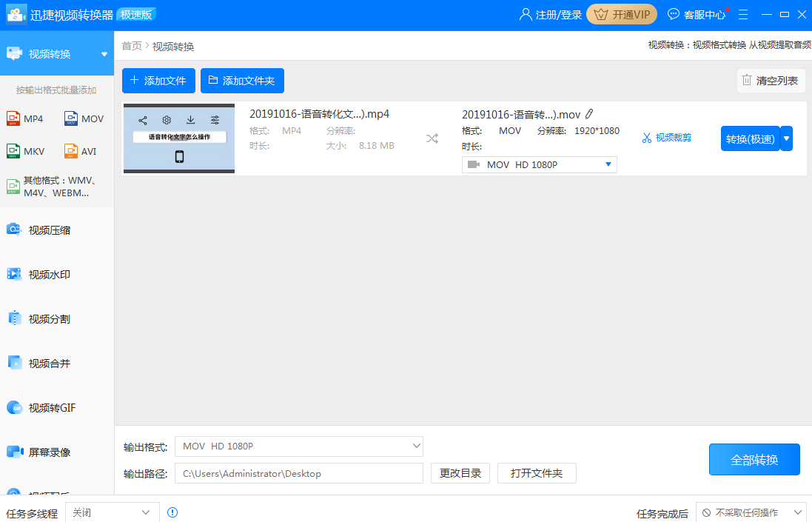
Task: Choose the AVI output format icon
Action: click(x=71, y=151)
